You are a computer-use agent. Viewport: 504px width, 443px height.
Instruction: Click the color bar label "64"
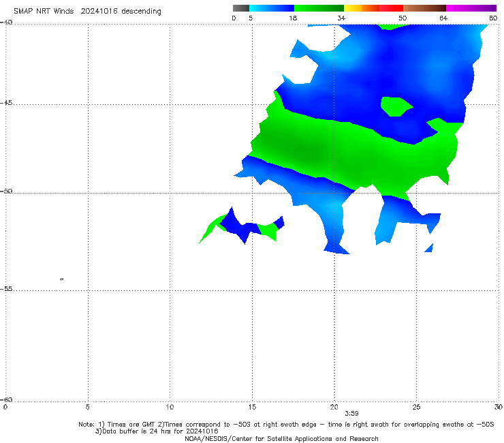click(x=443, y=18)
